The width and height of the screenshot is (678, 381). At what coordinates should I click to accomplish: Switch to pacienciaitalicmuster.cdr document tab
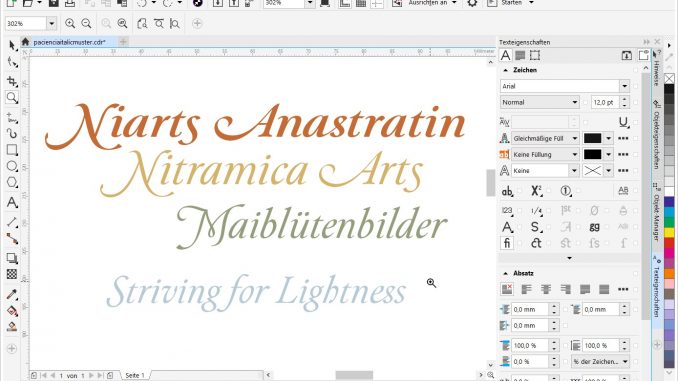pyautogui.click(x=69, y=42)
